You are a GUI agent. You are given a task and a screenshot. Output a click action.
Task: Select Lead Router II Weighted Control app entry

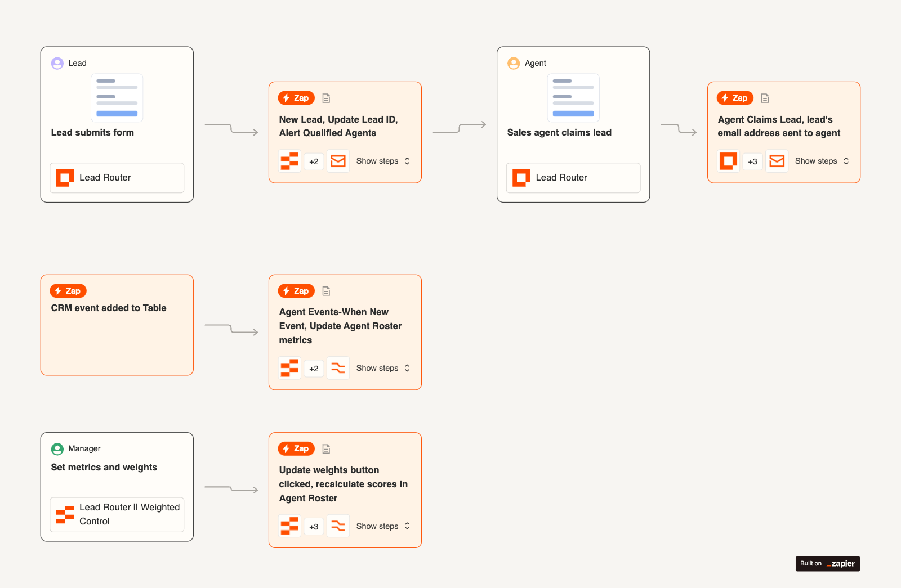click(x=117, y=514)
